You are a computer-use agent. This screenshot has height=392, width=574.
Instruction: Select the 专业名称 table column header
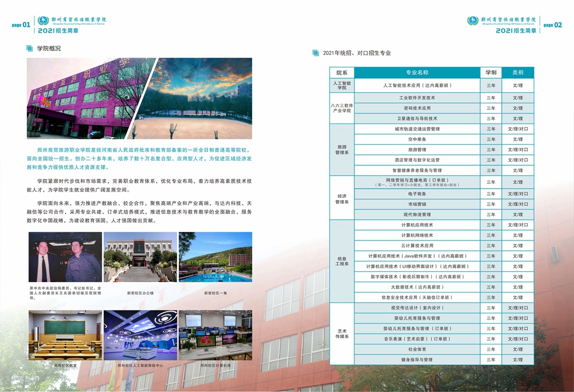tap(417, 72)
